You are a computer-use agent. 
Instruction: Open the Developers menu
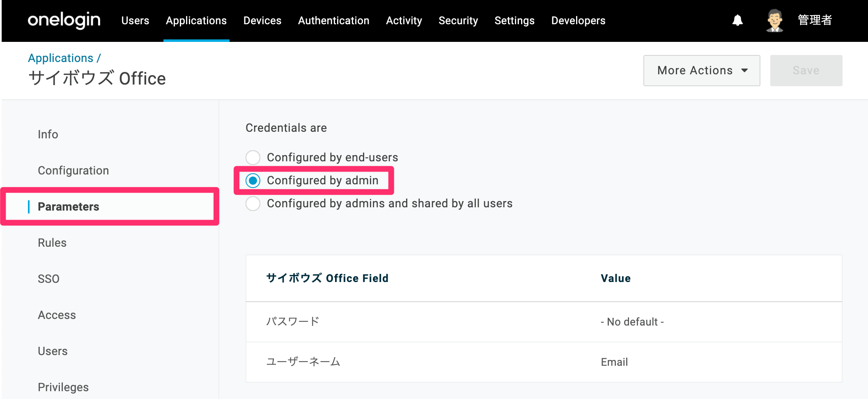tap(578, 21)
